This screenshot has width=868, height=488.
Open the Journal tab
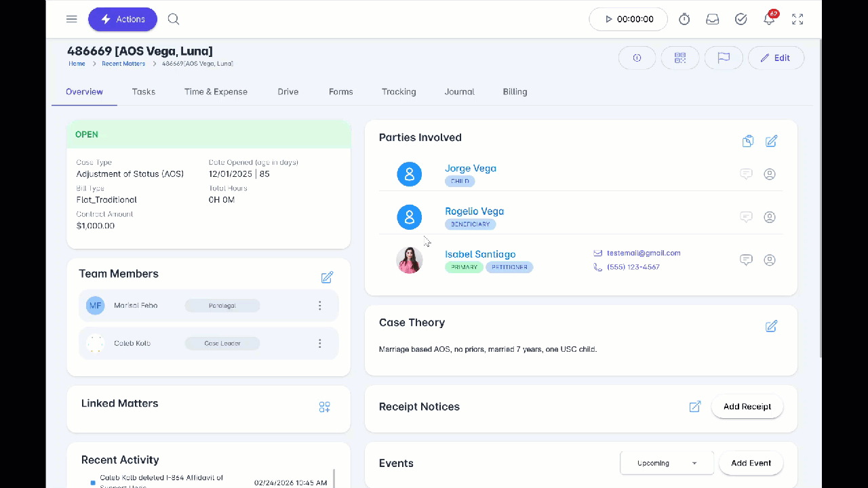point(460,91)
